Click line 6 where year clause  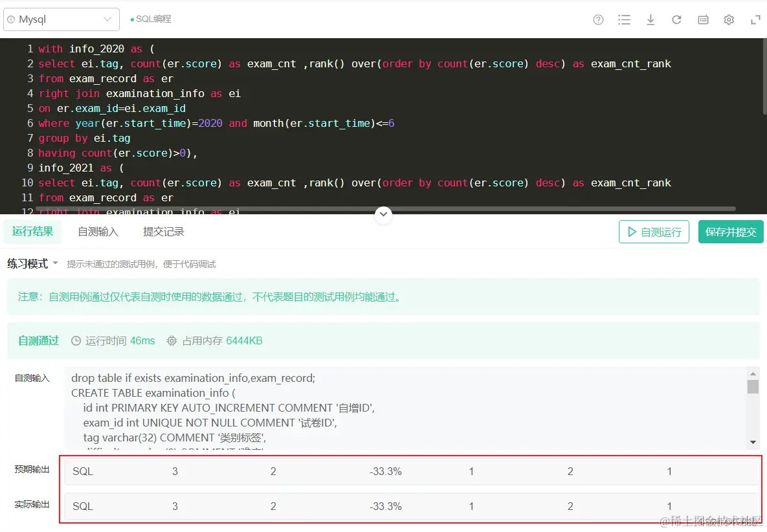point(216,123)
